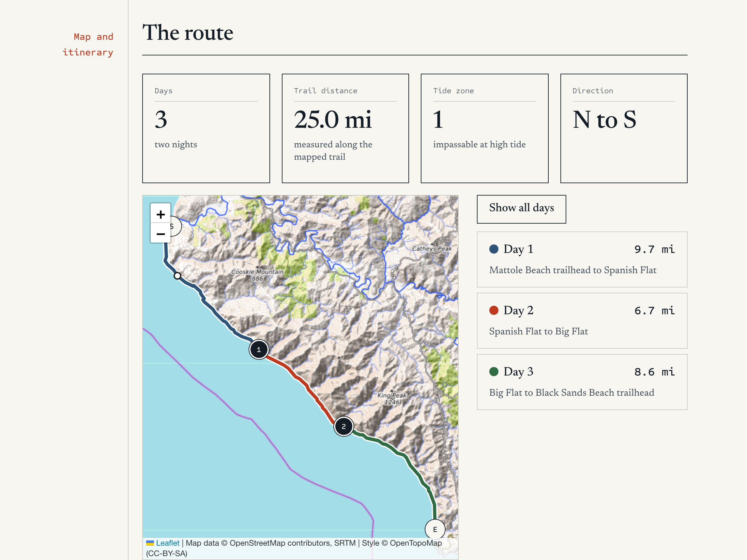The height and width of the screenshot is (560, 747).
Task: Zoom in on the map
Action: [161, 214]
